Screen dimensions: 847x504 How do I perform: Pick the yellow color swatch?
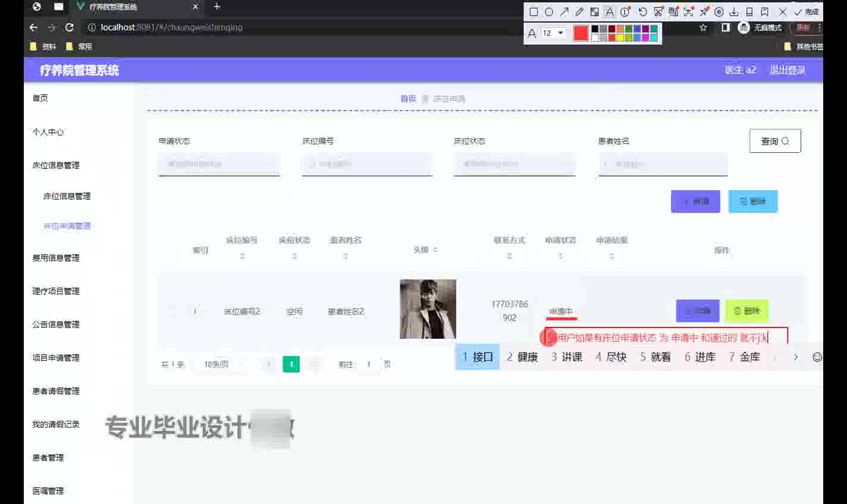(x=620, y=37)
